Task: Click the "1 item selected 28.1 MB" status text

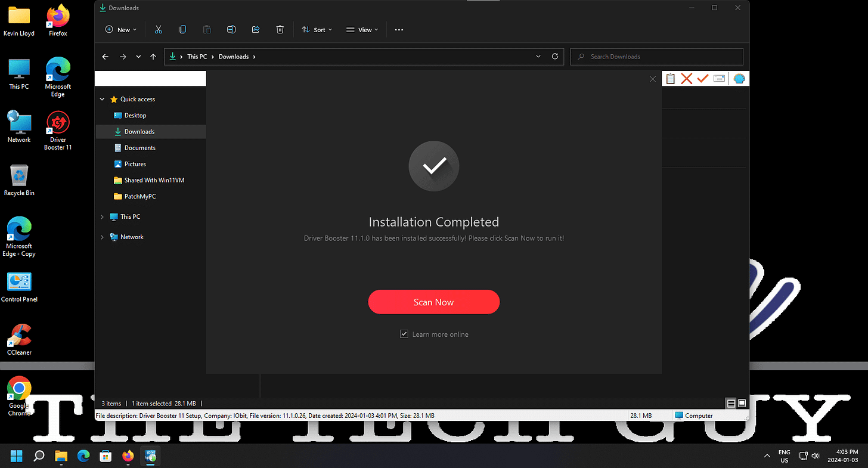Action: click(163, 404)
